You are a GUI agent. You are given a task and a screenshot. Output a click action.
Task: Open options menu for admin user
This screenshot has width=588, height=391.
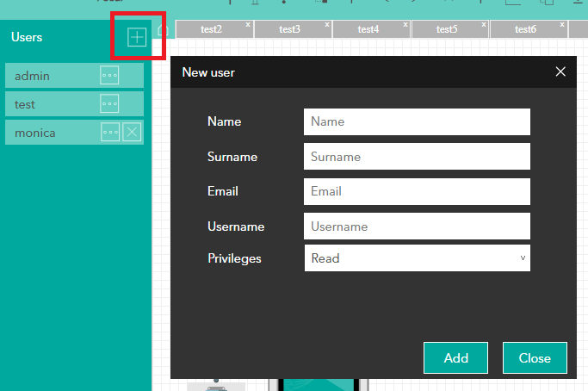pos(109,76)
